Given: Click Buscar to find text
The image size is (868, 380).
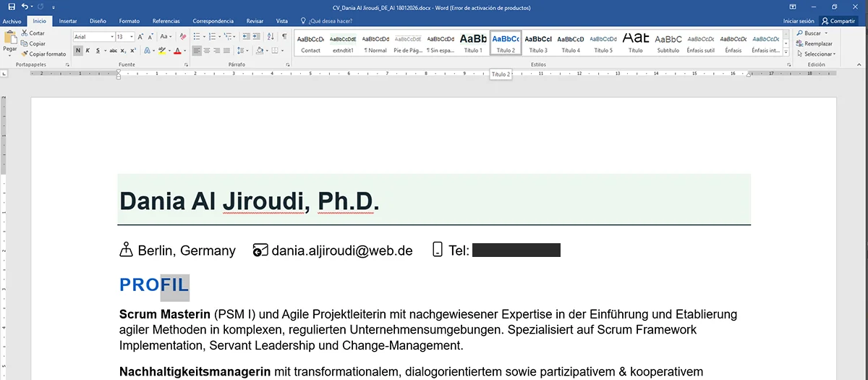Looking at the screenshot, I should tap(809, 33).
